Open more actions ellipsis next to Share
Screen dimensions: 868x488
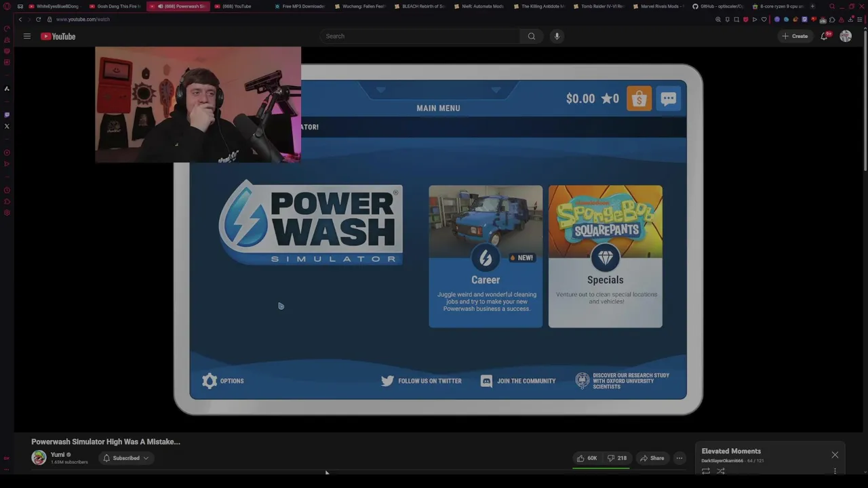[x=679, y=458]
